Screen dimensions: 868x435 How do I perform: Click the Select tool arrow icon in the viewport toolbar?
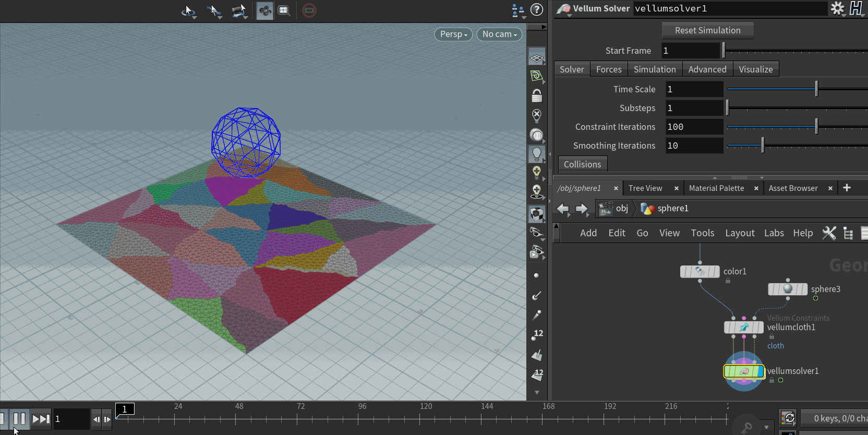coord(214,10)
